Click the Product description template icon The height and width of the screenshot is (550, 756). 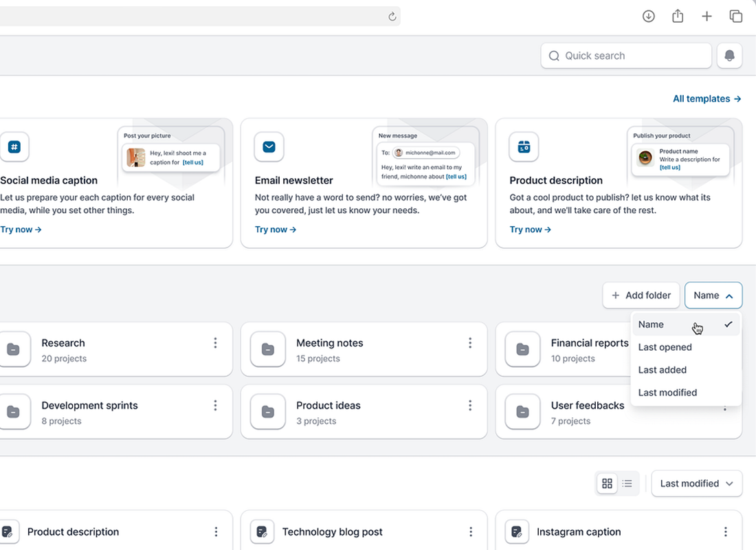pyautogui.click(x=524, y=146)
